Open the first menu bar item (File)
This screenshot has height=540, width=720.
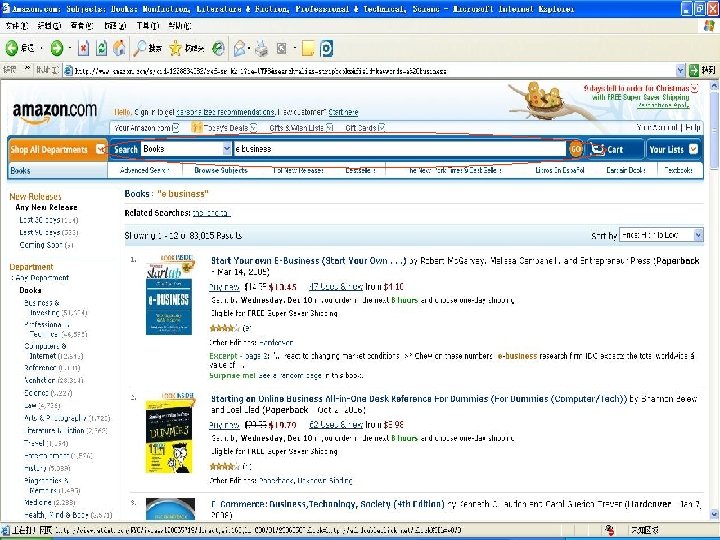click(17, 26)
